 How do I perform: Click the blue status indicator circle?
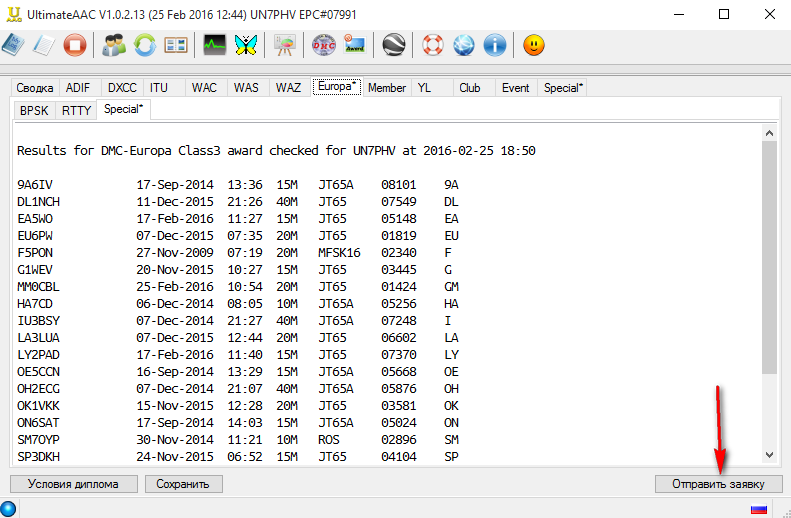point(8,509)
